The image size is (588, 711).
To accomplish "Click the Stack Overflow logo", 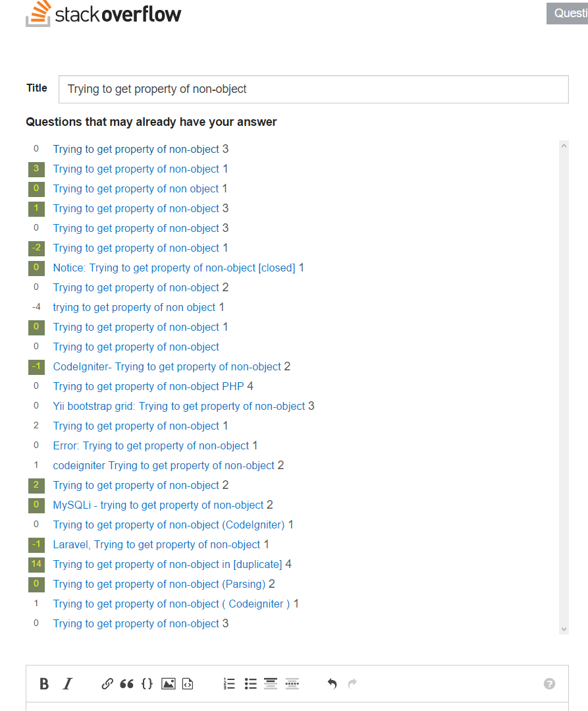I will click(x=103, y=14).
